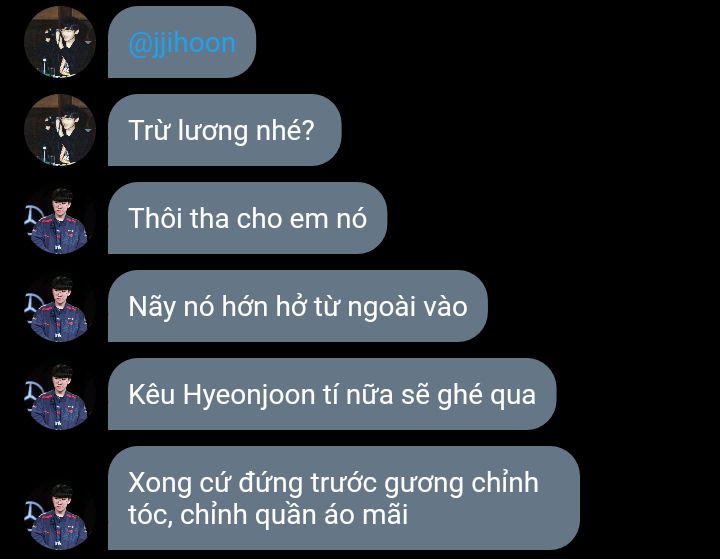This screenshot has width=720, height=559.
Task: Tap avatar beside the "Xong cứ đứng" message
Action: click(x=60, y=515)
